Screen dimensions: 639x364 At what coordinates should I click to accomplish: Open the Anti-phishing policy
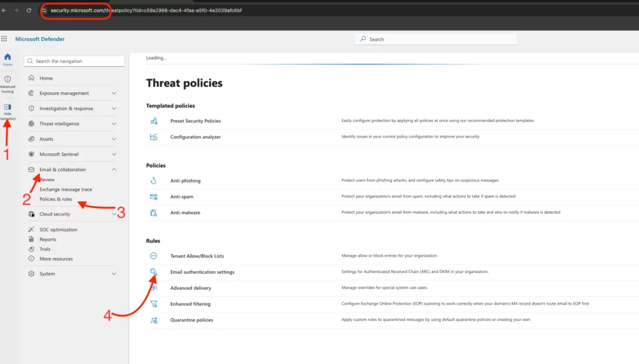(x=185, y=180)
